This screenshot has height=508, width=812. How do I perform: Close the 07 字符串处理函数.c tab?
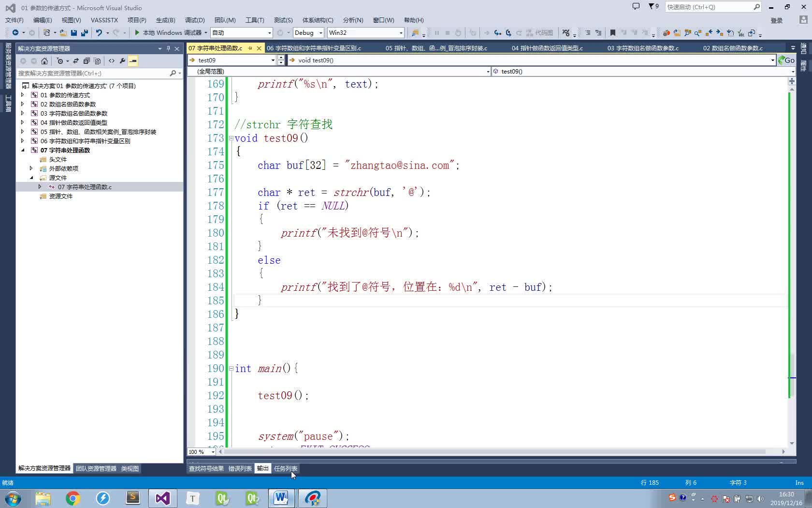point(259,48)
